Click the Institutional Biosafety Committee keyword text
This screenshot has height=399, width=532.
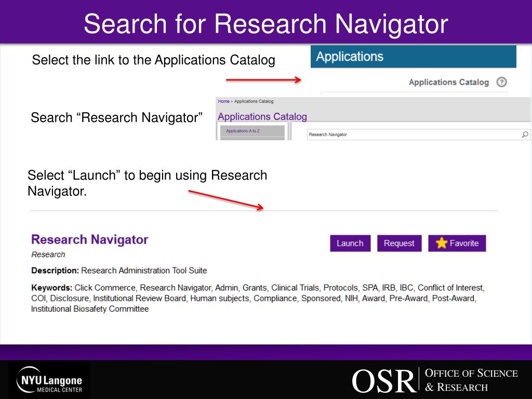pos(90,309)
